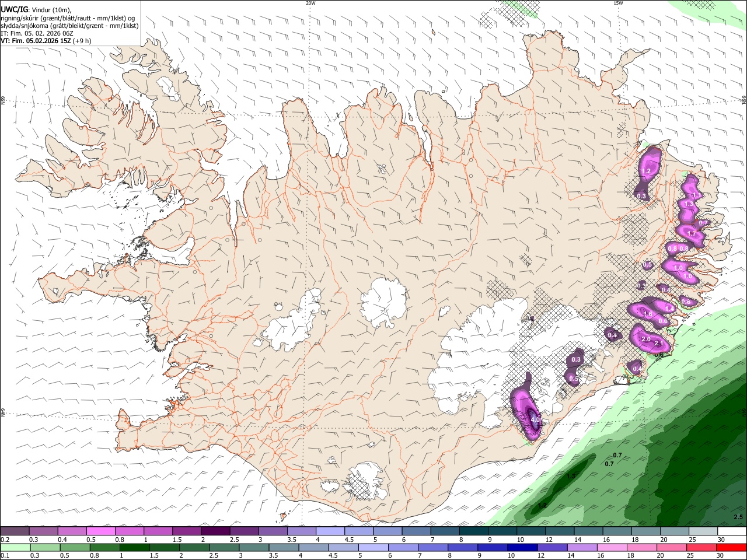Click the 1.6 precipitation value on the map
The height and width of the screenshot is (560, 747).
click(648, 314)
